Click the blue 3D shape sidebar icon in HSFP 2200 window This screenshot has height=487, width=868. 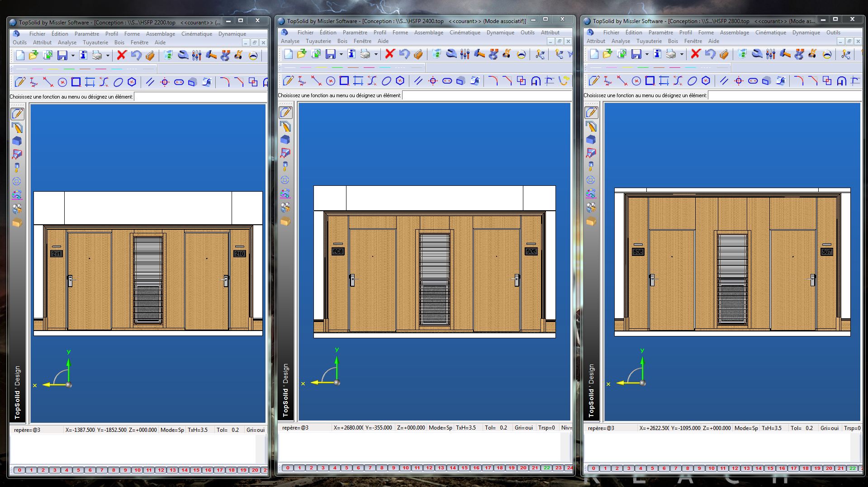(x=17, y=141)
